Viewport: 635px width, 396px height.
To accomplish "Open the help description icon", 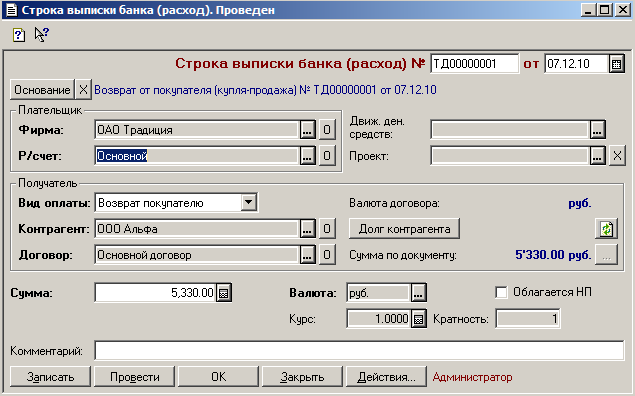I will click(x=19, y=35).
